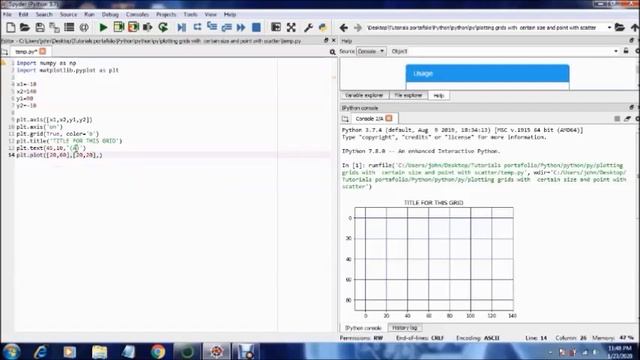Click the @ symbol finder icon
The image size is (640, 360).
coord(84,27)
